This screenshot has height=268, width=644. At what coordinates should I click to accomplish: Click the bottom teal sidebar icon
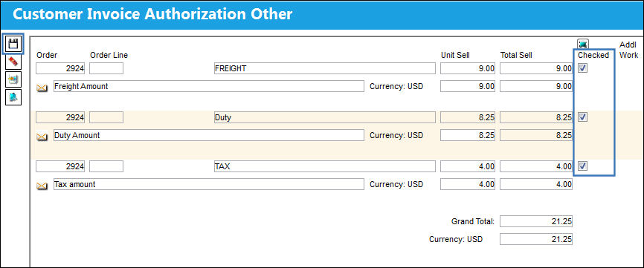click(x=13, y=97)
